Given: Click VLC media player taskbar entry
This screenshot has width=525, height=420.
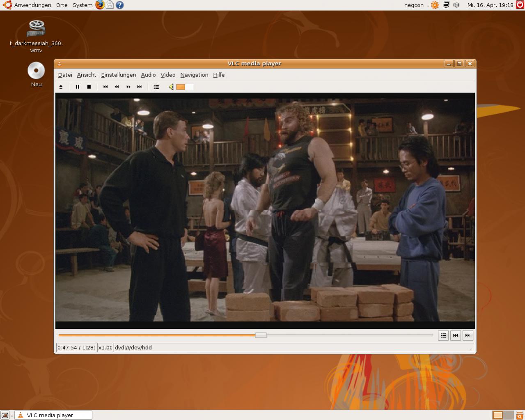Looking at the screenshot, I should pos(53,415).
